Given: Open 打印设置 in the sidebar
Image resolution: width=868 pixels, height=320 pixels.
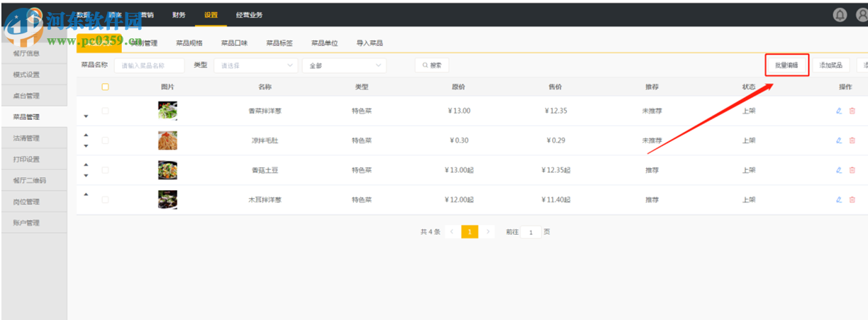Looking at the screenshot, I should point(34,160).
